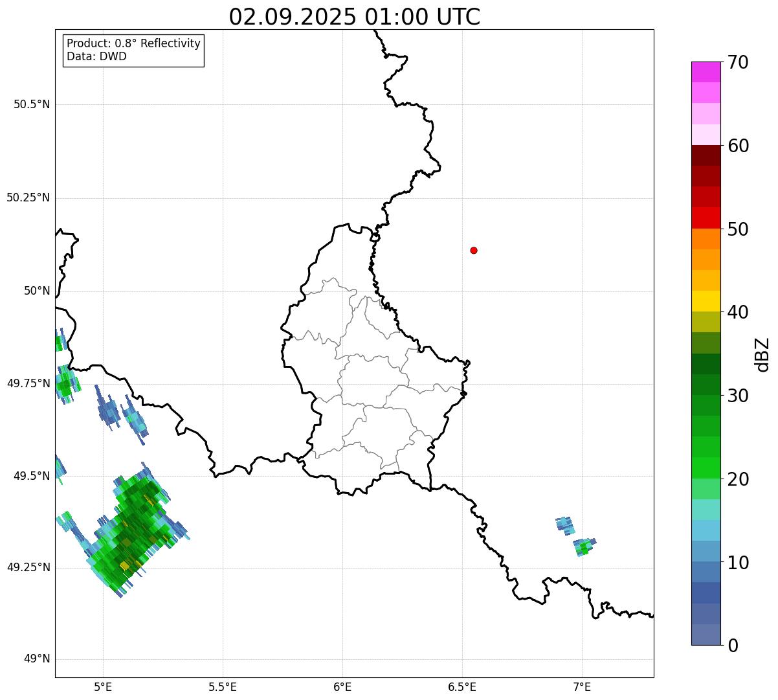Click the dBZ colorbar axis label
The image size is (778, 700).
coord(762,354)
